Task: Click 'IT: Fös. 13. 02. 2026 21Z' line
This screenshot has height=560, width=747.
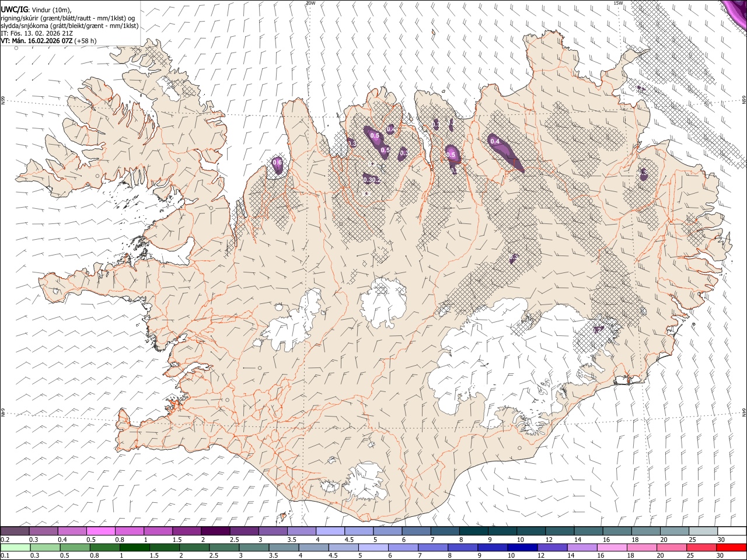Action: pos(37,33)
